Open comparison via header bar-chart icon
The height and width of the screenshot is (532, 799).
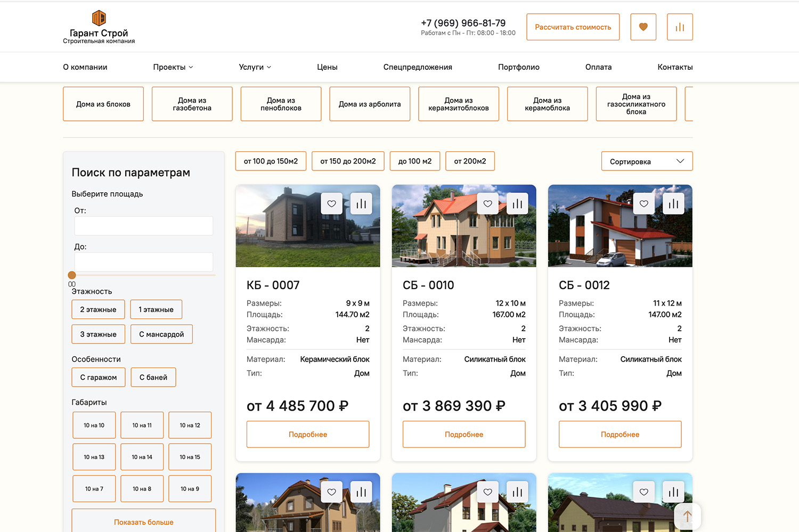[x=680, y=27]
